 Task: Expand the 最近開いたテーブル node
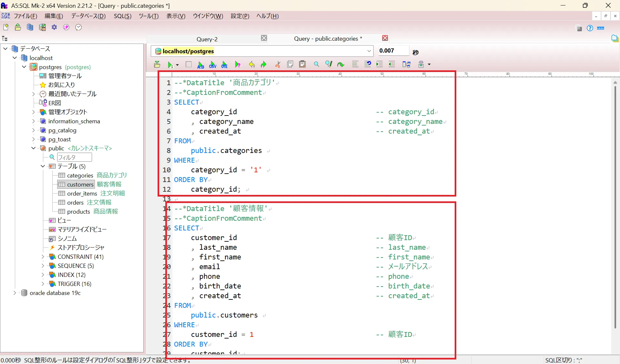pos(33,94)
